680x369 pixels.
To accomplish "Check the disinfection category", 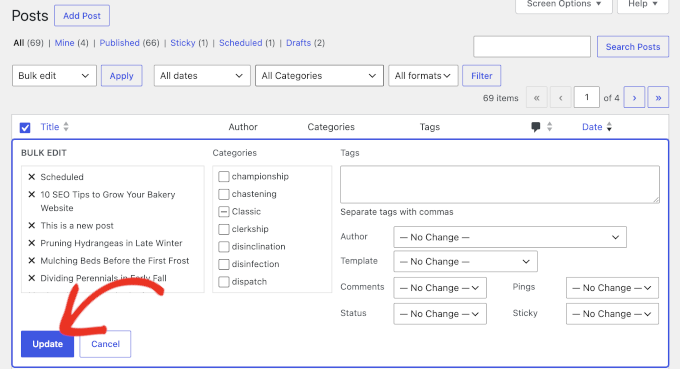I will click(x=224, y=264).
